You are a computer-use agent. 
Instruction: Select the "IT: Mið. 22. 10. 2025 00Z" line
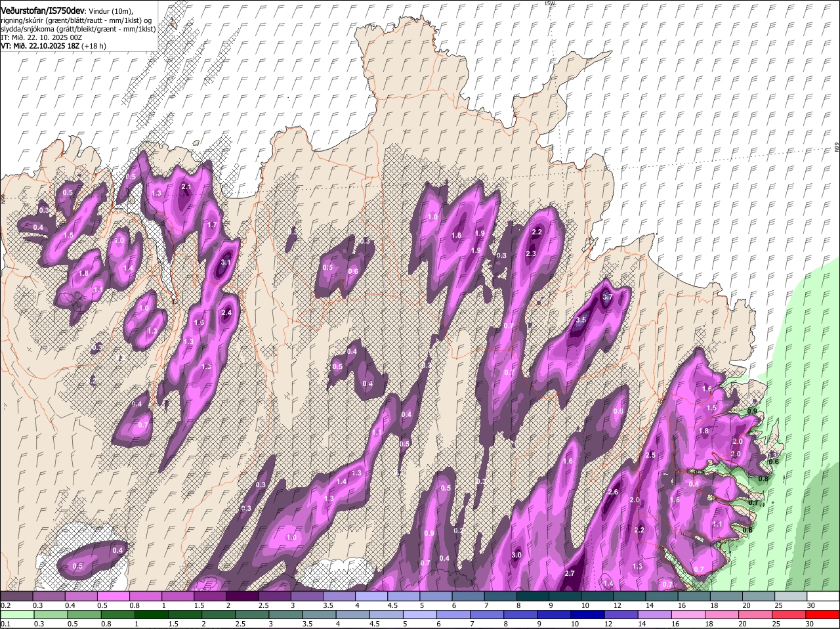[42, 37]
